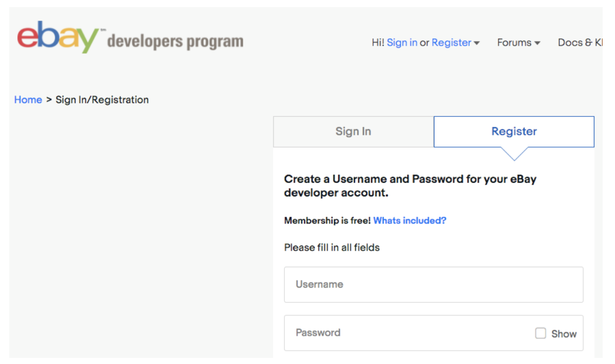Click the "Sign In/Registration" breadcrumb text
Image resolution: width=615 pixels, height=364 pixels.
point(102,99)
